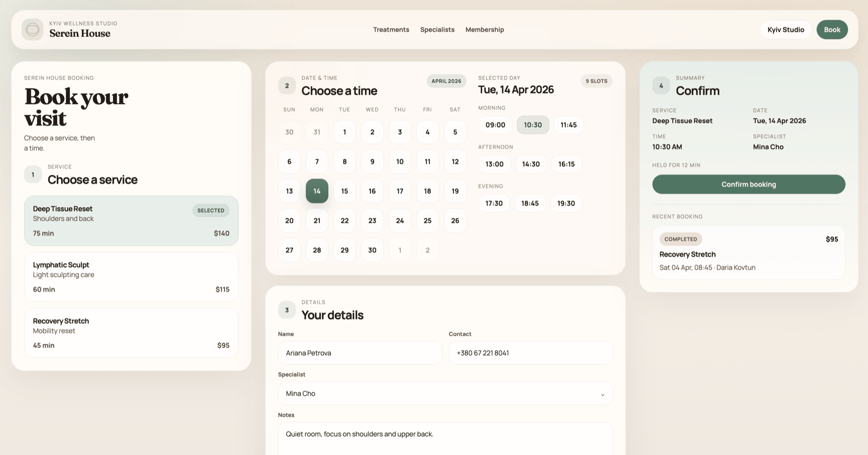The height and width of the screenshot is (455, 868).
Task: Select the 10:30 morning slot
Action: pos(533,125)
